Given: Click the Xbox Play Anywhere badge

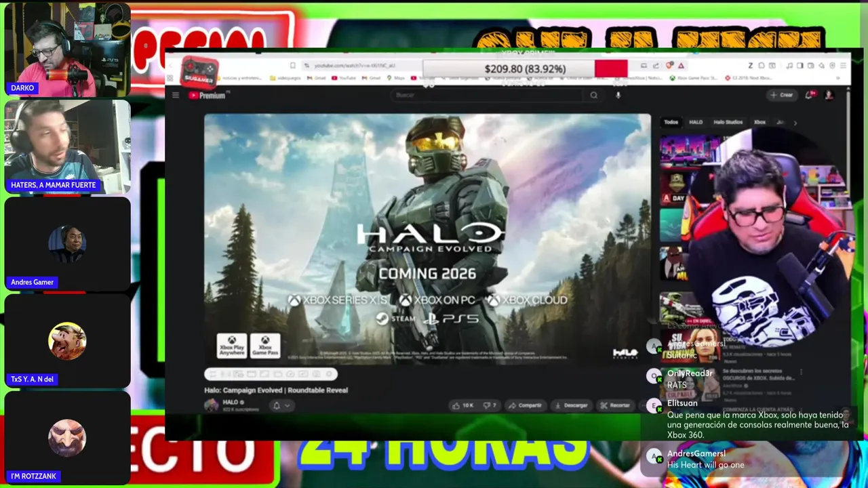Looking at the screenshot, I should [x=231, y=346].
